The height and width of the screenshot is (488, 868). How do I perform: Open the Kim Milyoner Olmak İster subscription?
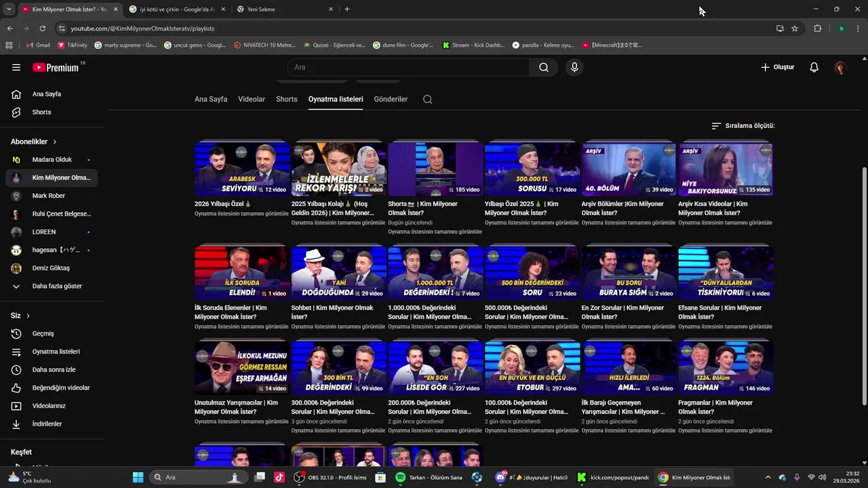(x=52, y=178)
